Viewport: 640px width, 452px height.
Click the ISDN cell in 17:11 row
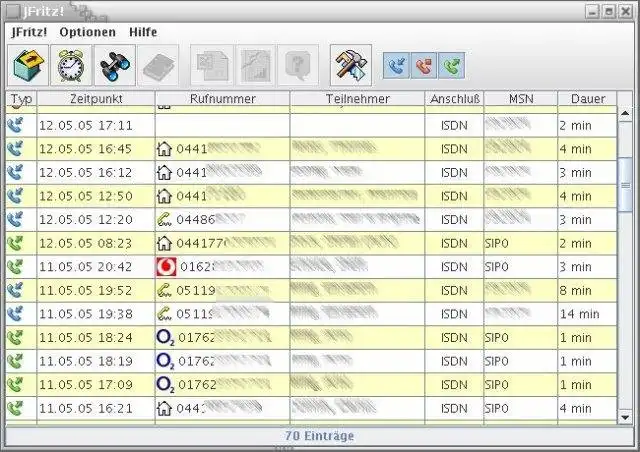454,125
